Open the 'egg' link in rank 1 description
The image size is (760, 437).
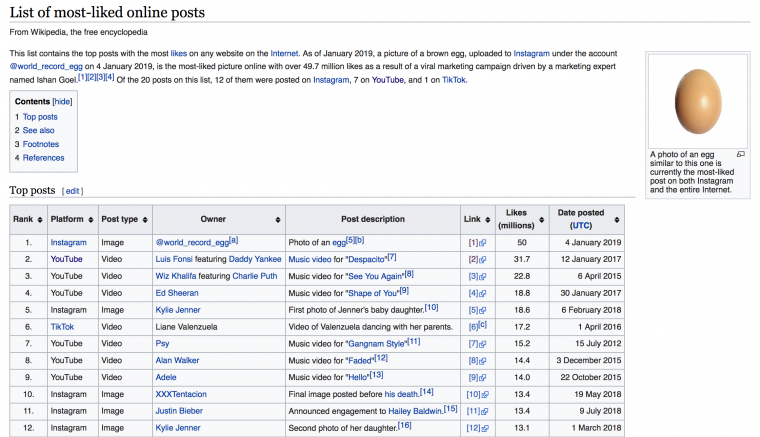(x=339, y=243)
